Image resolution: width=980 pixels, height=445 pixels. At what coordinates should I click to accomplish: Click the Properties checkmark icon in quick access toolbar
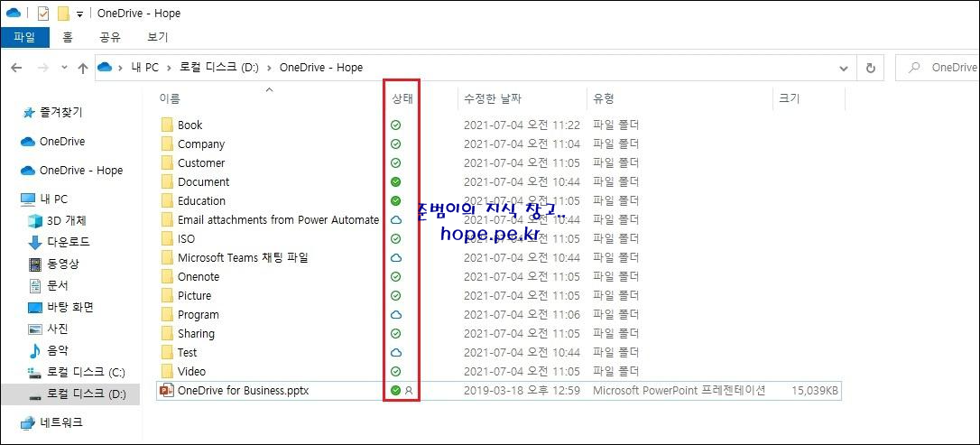pos(43,14)
